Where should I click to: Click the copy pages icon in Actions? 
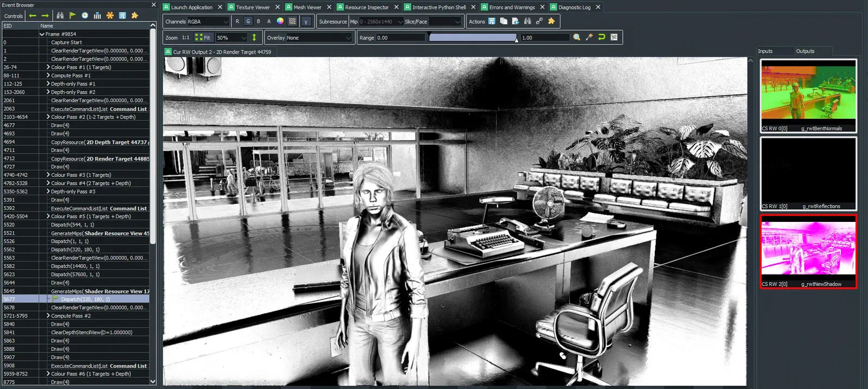[503, 21]
